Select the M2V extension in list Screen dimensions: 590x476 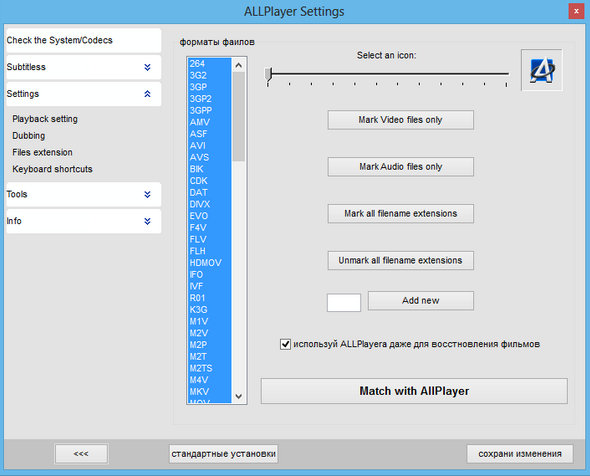(210, 333)
